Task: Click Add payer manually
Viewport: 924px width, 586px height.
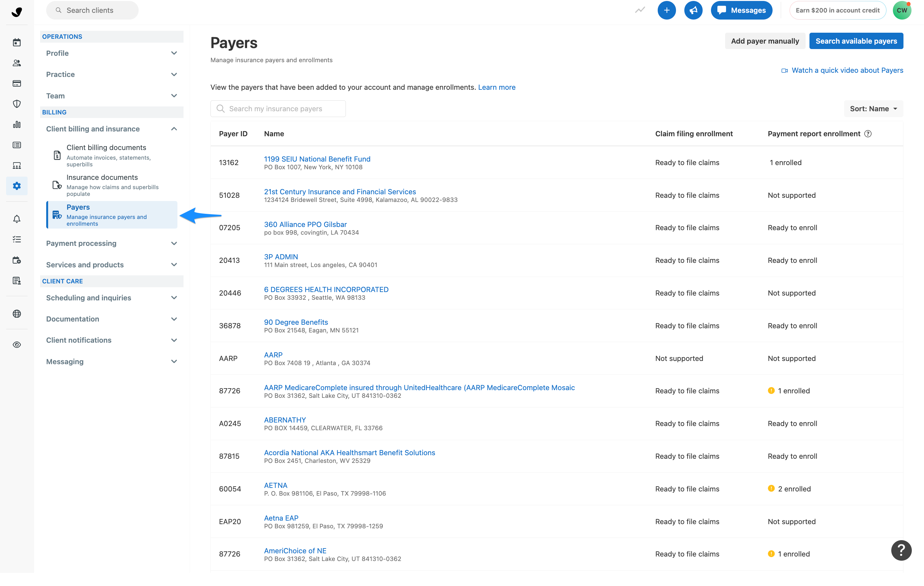Action: pyautogui.click(x=765, y=41)
